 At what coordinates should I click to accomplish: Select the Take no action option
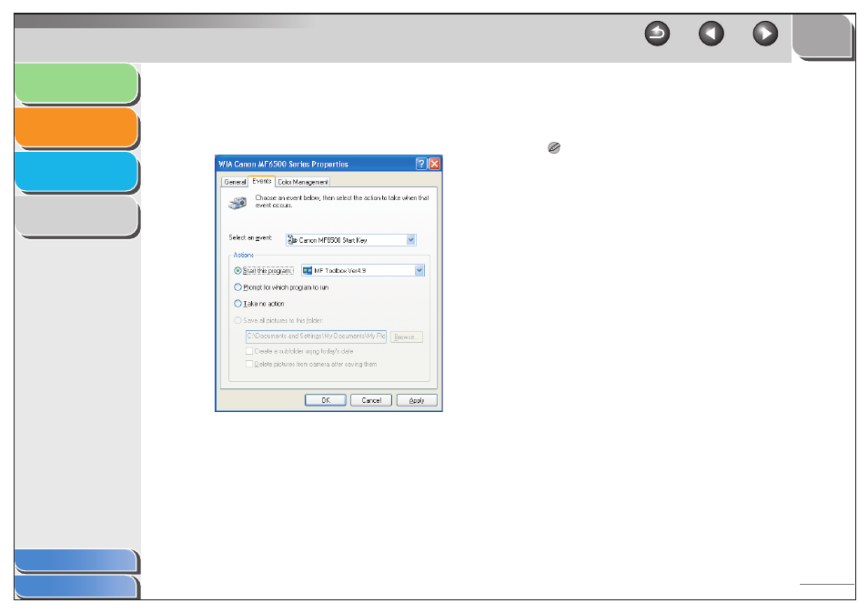[238, 304]
